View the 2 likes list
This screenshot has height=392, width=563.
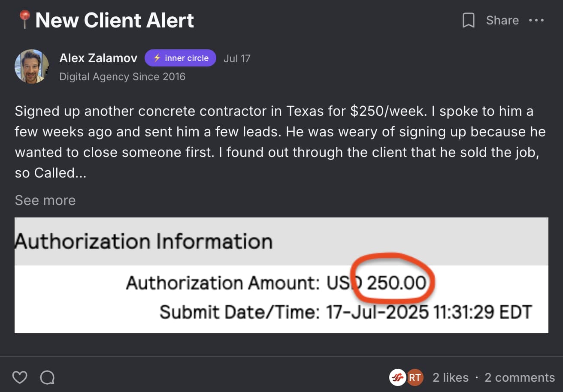pyautogui.click(x=450, y=377)
